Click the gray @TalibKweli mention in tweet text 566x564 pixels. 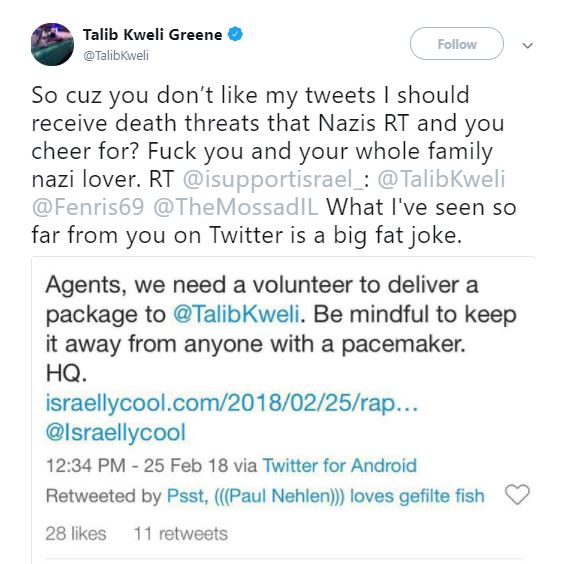[x=441, y=179]
